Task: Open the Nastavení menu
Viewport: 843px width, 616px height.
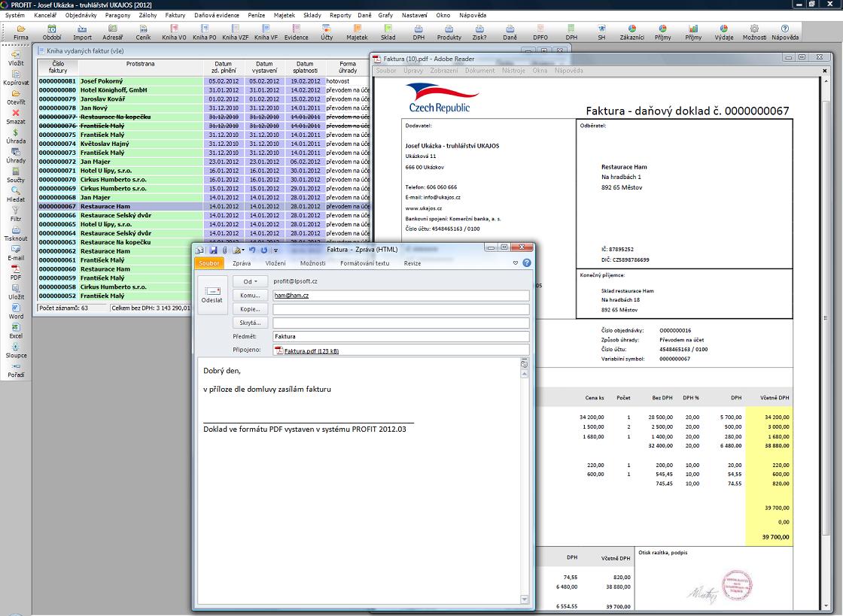Action: 415,15
